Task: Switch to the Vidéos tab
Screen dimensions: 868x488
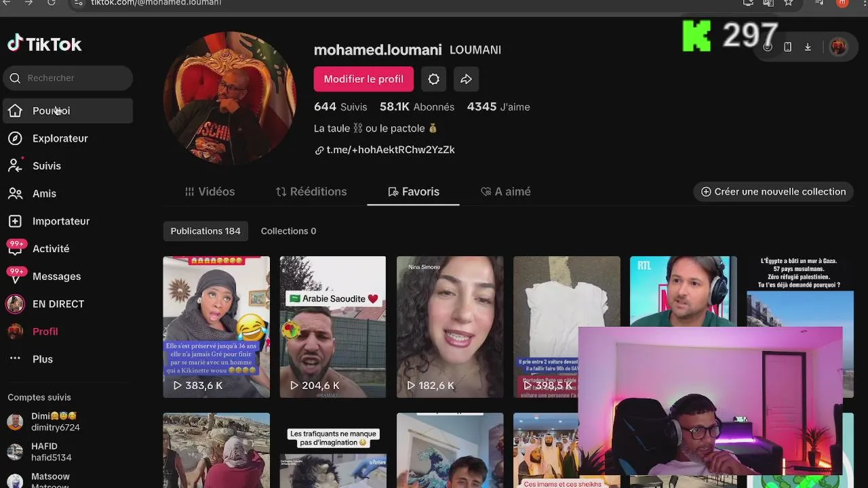Action: pyautogui.click(x=210, y=192)
